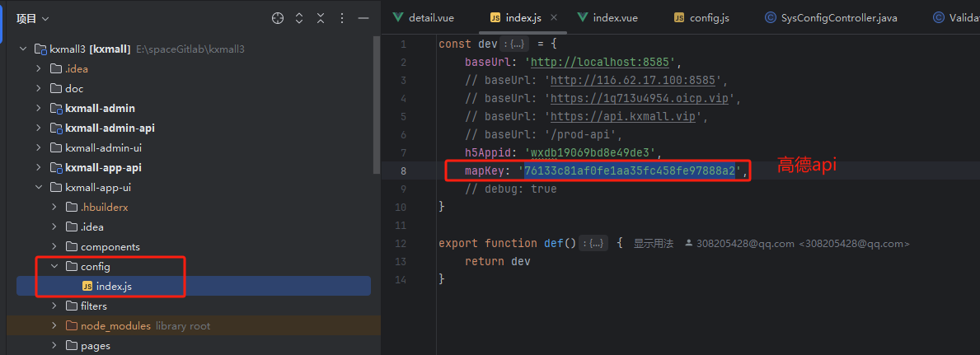Expand the node_modules folder
980x355 pixels.
coord(54,325)
